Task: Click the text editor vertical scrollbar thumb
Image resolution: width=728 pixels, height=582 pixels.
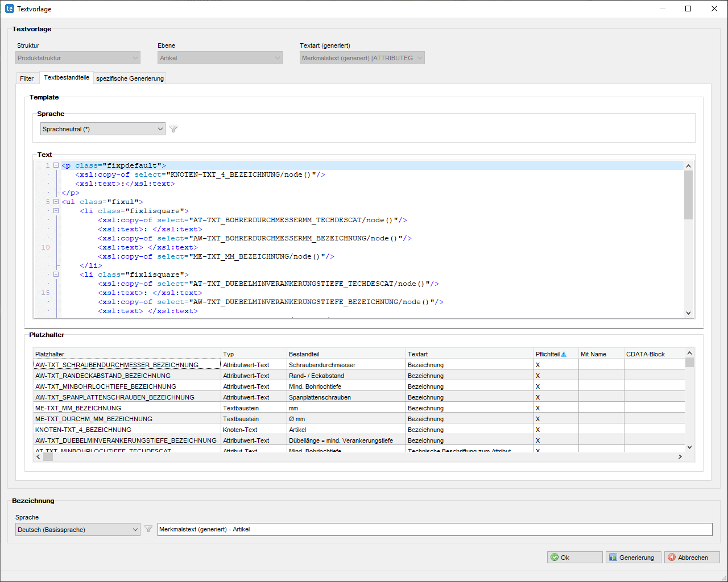Action: click(689, 195)
